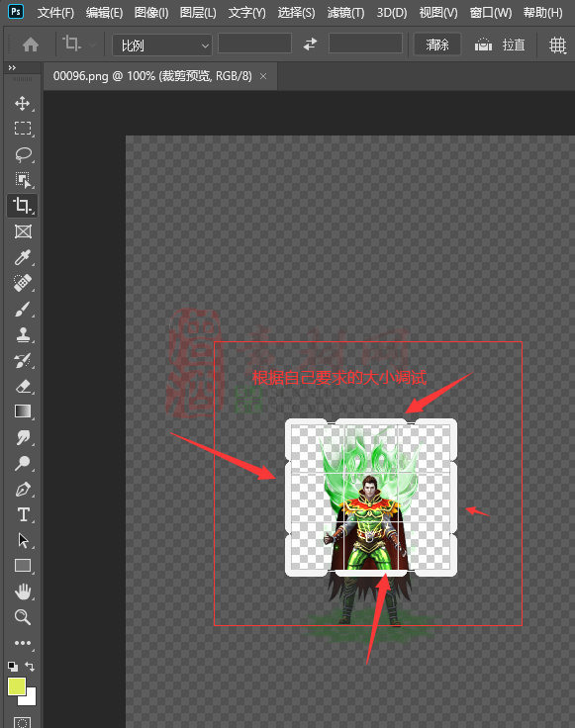Open the crop overlay grid options
This screenshot has width=575, height=728.
(557, 45)
